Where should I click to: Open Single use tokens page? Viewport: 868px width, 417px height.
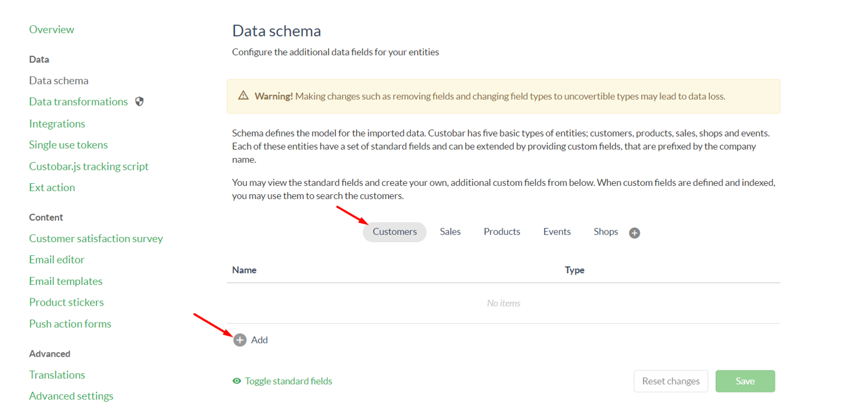tap(69, 145)
